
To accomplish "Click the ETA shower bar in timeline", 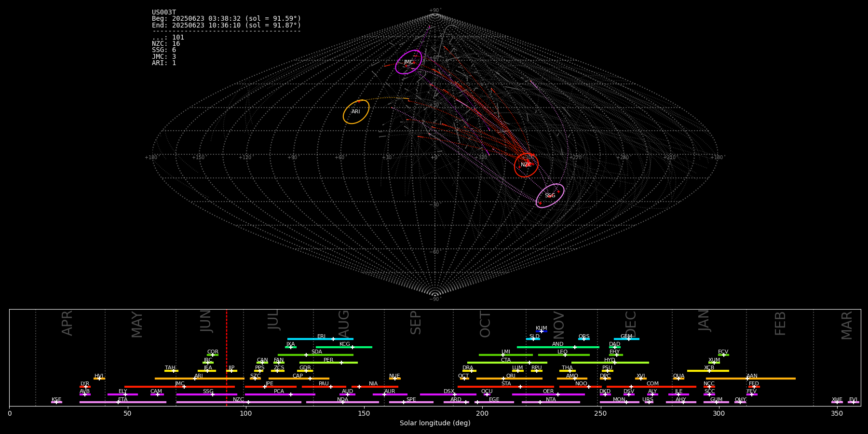I will 123,402.
